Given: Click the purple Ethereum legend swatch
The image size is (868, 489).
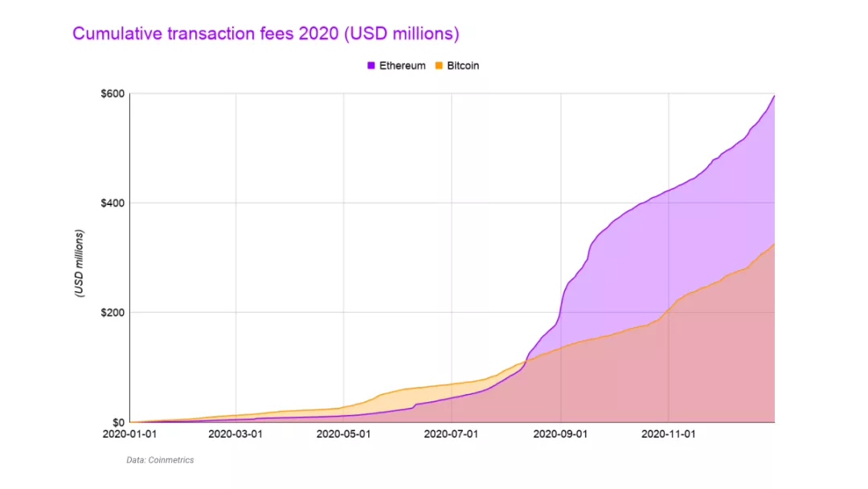Looking at the screenshot, I should (x=371, y=65).
